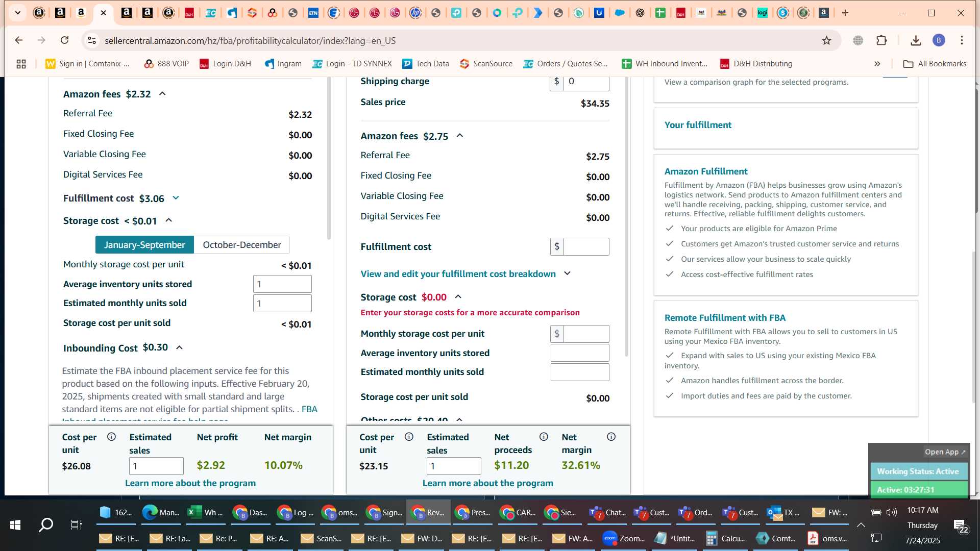This screenshot has height=551, width=980.
Task: Open the apps grid in bookmarks bar
Action: click(x=21, y=64)
